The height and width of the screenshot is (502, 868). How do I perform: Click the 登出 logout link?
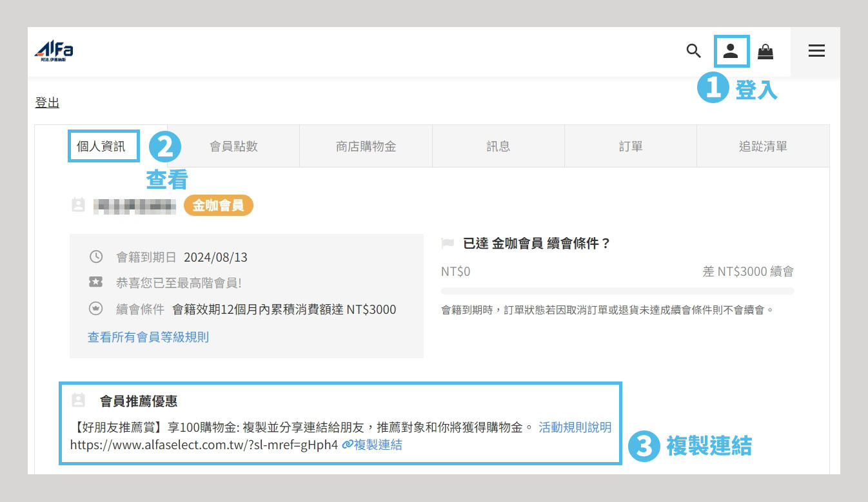[x=47, y=102]
